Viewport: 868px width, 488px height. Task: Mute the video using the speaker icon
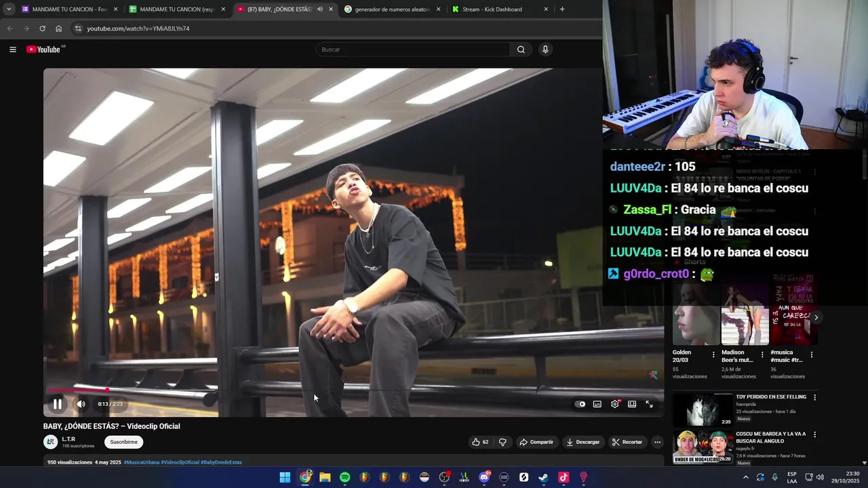(81, 404)
